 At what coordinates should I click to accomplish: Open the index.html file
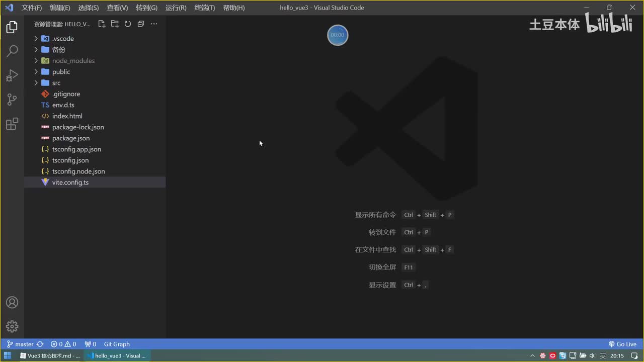click(x=95, y=116)
